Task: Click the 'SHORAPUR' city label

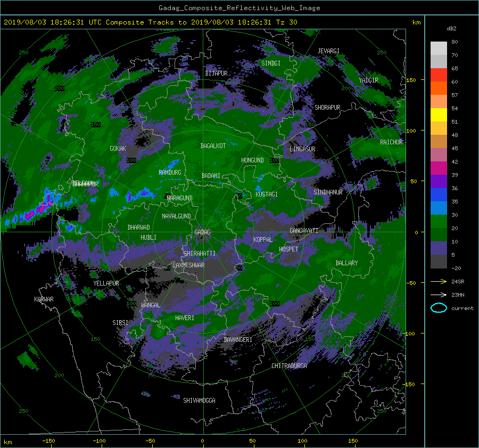Action: pyautogui.click(x=327, y=108)
